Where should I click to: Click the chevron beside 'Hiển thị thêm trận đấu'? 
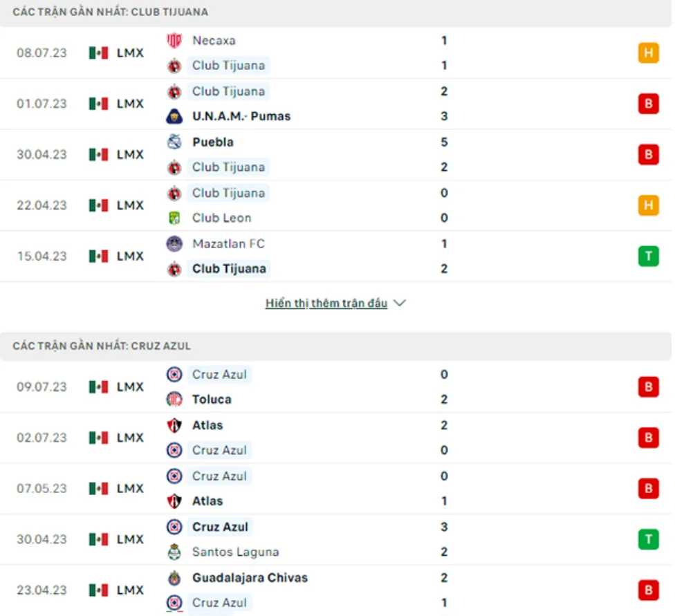tap(399, 304)
